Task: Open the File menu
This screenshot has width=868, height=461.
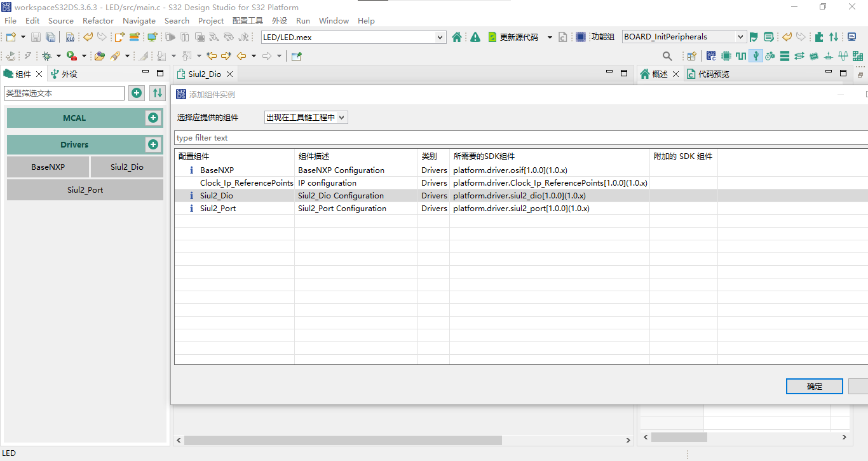Action: [10, 20]
